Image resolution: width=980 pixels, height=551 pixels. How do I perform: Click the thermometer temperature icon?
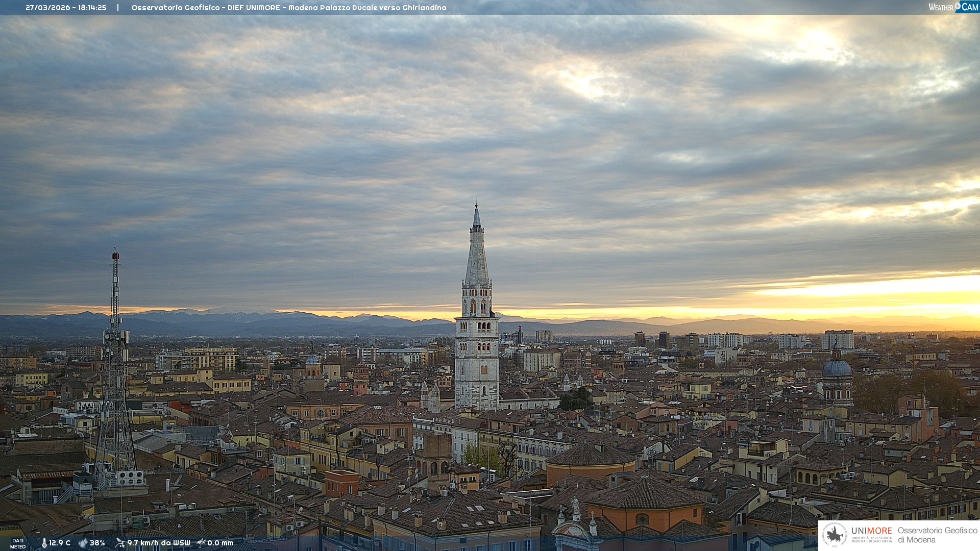44,543
